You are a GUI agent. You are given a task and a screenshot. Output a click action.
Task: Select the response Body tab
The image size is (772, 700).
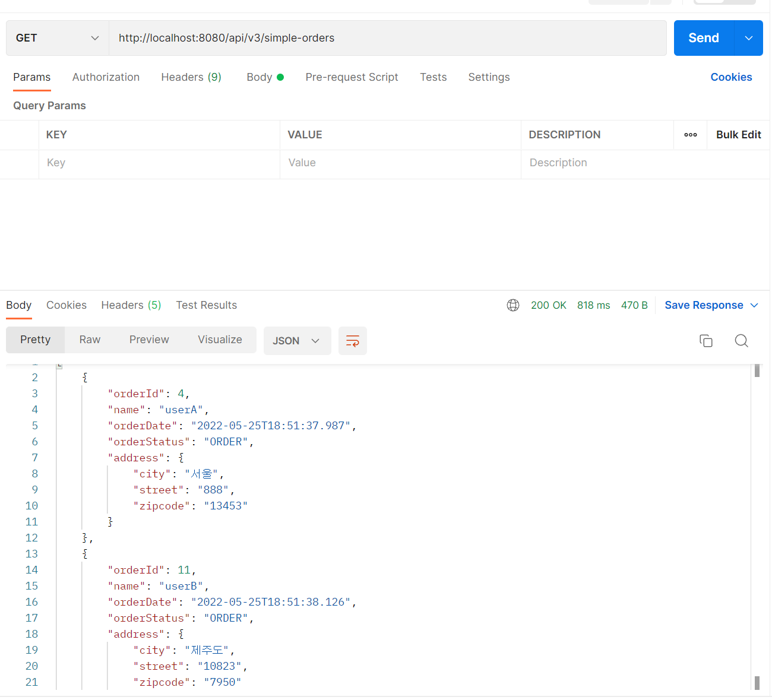[19, 305]
